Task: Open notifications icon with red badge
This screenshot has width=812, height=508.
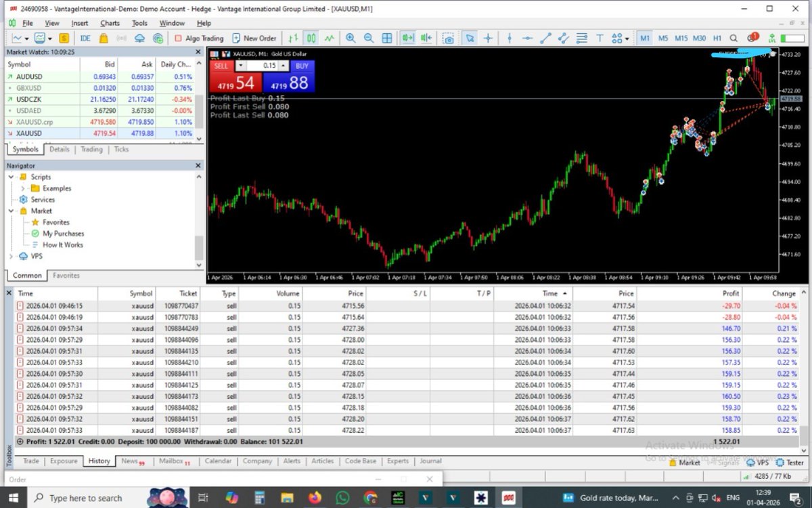Action: [752, 38]
